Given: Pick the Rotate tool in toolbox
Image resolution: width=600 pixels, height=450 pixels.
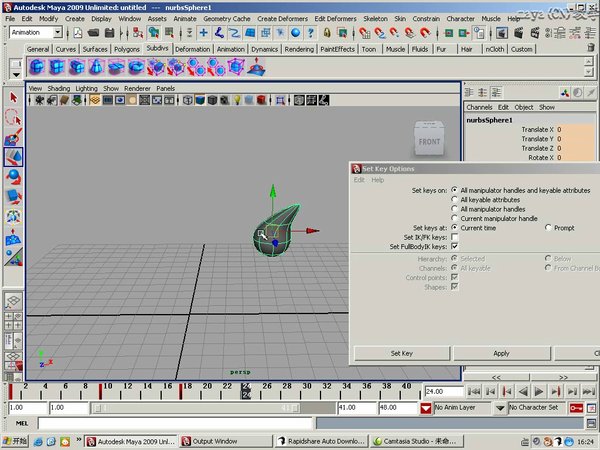Looking at the screenshot, I should [x=13, y=177].
